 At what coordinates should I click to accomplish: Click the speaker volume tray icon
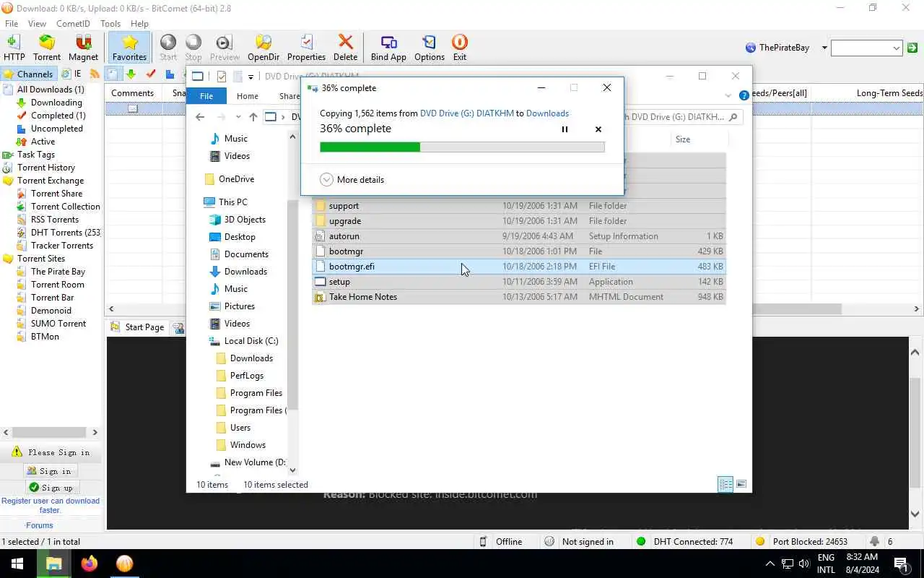(804, 564)
